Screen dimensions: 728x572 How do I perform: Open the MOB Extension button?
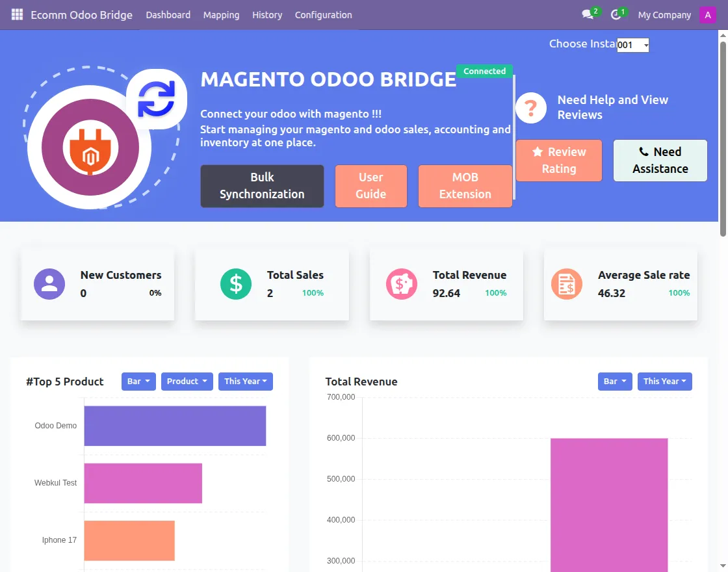[x=465, y=186]
